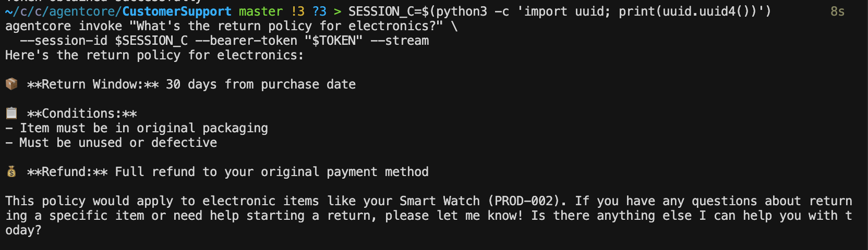The image size is (868, 250).
Task: Click the git untracked indicator ?3
Action: (x=319, y=11)
